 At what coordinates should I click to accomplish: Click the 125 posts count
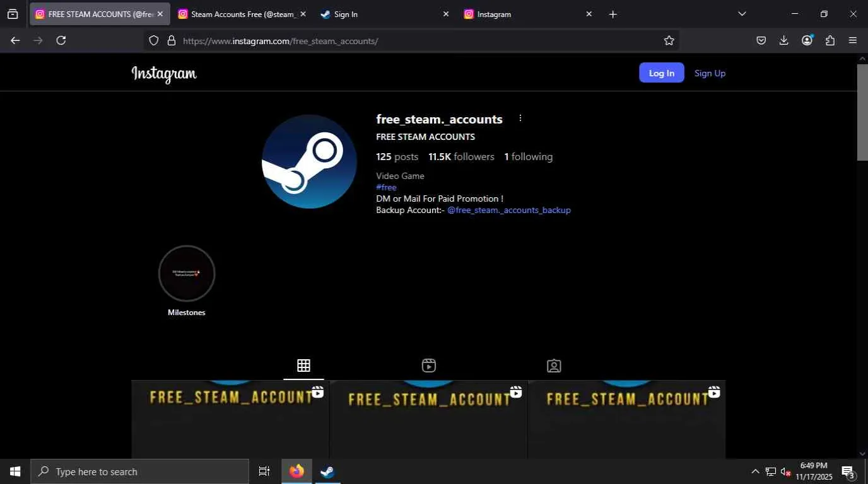[397, 156]
